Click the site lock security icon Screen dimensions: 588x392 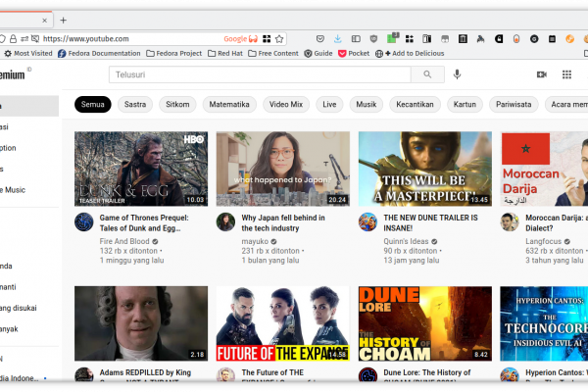[x=13, y=38]
